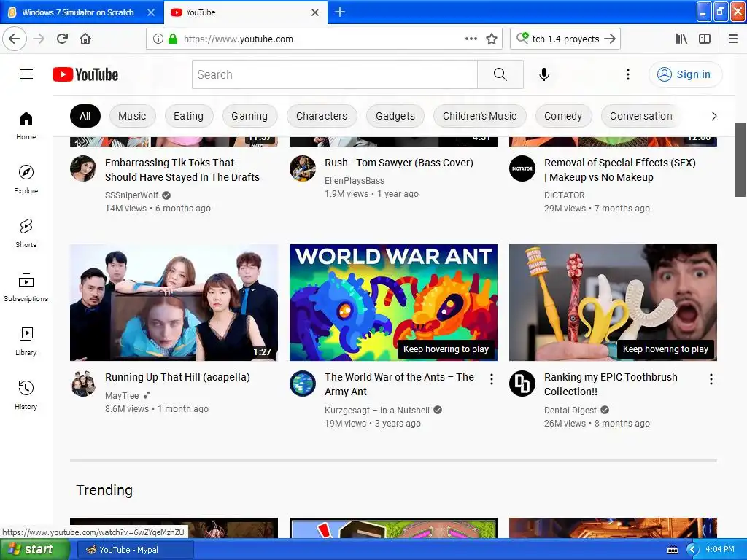Open Removal of Special Effects video title
Image resolution: width=747 pixels, height=560 pixels.
click(x=620, y=169)
